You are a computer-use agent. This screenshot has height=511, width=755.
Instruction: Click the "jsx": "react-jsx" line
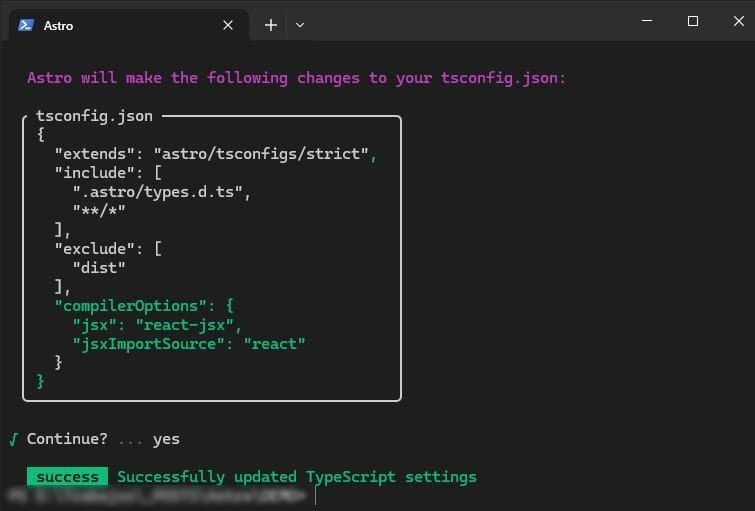point(157,325)
